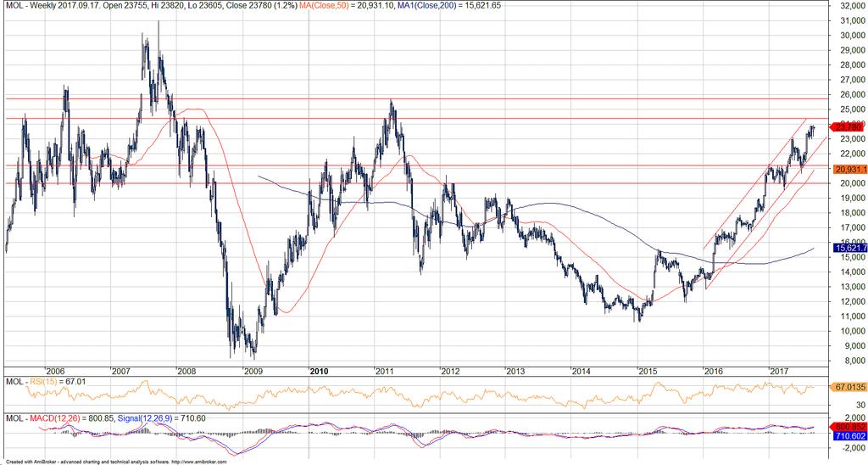Image resolution: width=868 pixels, height=465 pixels.
Task: Click the 19,000 price axis label
Action: click(x=851, y=198)
